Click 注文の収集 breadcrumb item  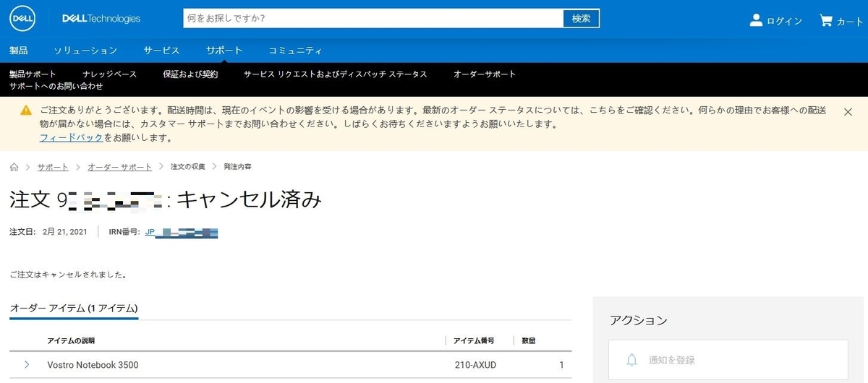[x=187, y=167]
